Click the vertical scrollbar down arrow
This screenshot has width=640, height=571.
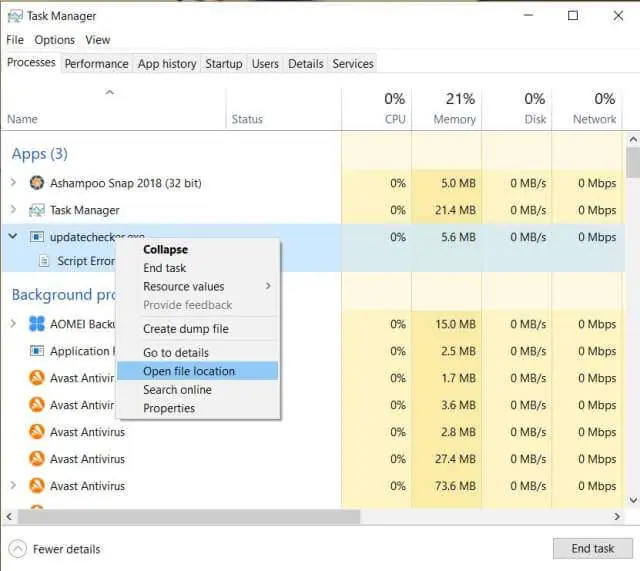tap(633, 500)
